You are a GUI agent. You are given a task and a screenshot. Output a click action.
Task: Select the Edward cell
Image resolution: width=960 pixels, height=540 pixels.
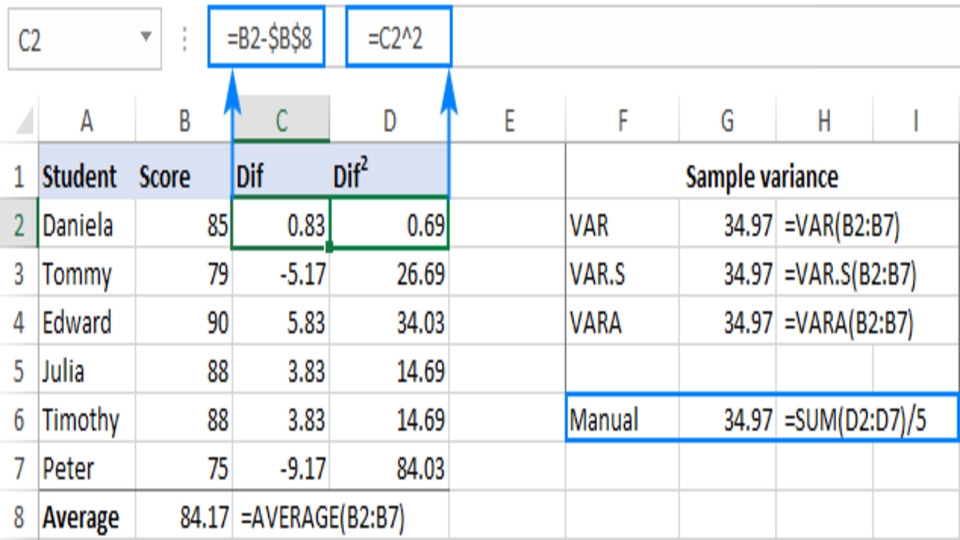[x=87, y=322]
